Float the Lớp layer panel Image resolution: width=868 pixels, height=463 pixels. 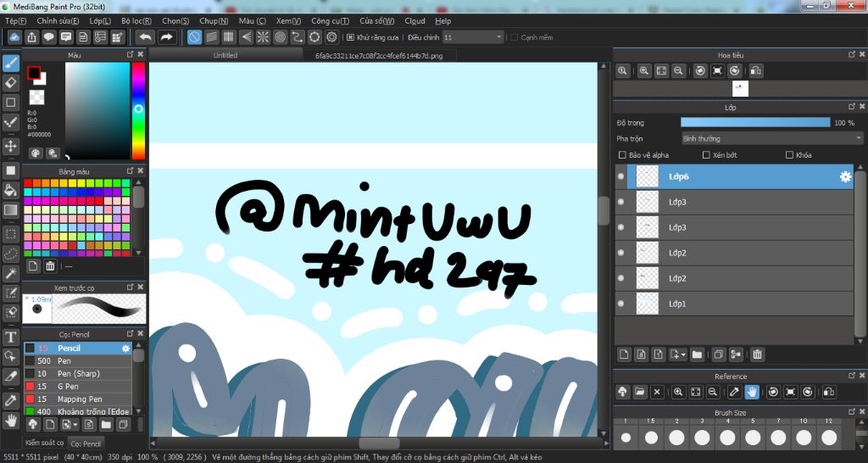coord(852,106)
